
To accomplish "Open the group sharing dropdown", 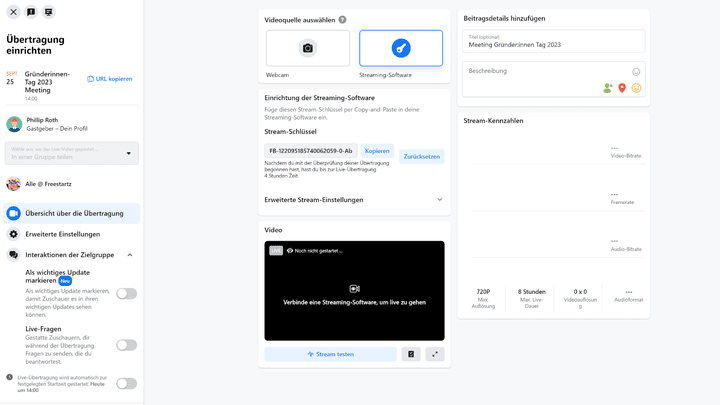I will [x=71, y=153].
